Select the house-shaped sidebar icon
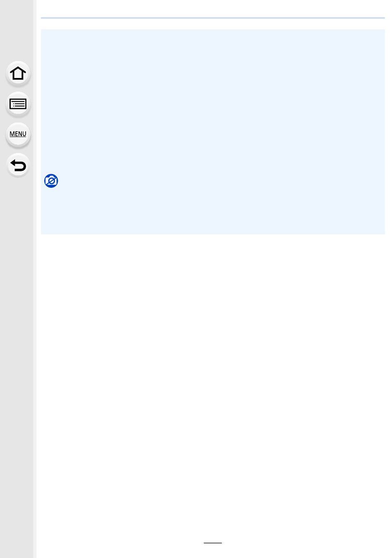This screenshot has width=392, height=558. pos(18,73)
